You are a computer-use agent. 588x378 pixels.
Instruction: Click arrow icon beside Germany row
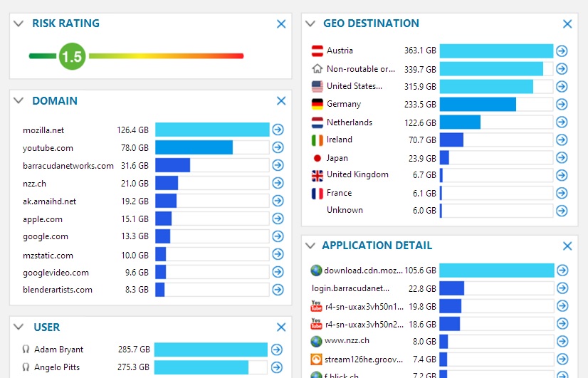pyautogui.click(x=562, y=105)
